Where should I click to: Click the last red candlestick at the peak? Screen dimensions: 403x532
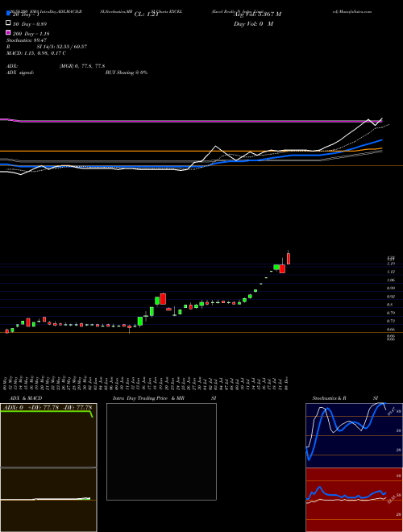pos(289,259)
